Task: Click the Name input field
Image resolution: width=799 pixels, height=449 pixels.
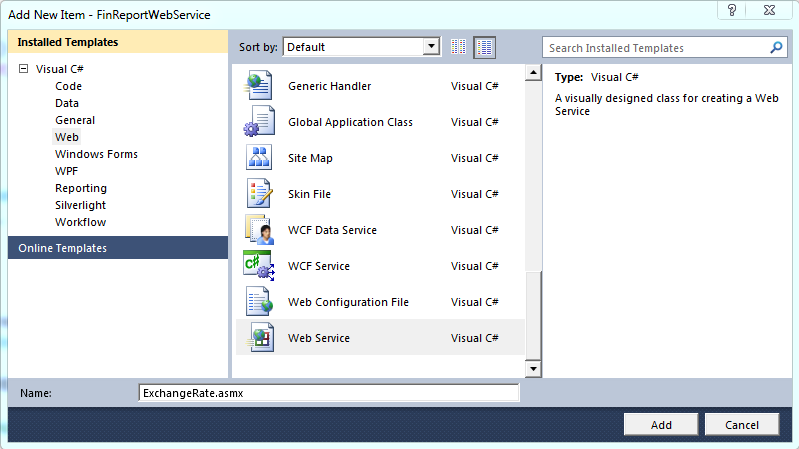Action: click(329, 393)
